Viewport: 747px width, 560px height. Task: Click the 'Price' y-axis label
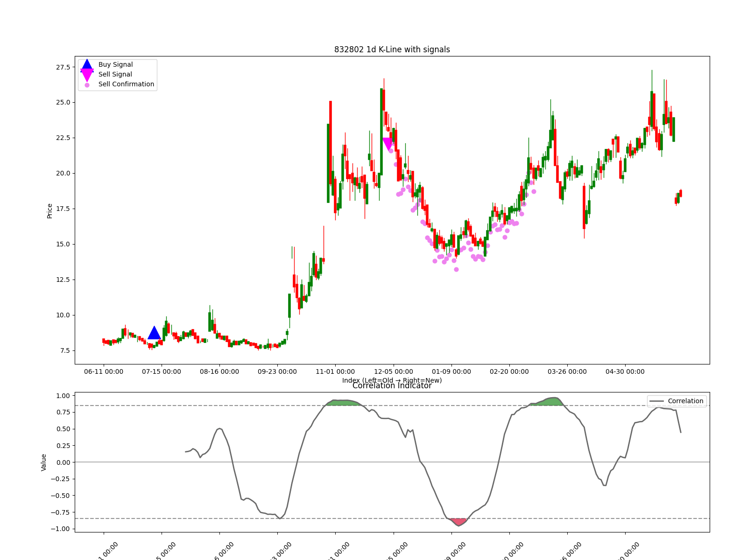point(49,211)
